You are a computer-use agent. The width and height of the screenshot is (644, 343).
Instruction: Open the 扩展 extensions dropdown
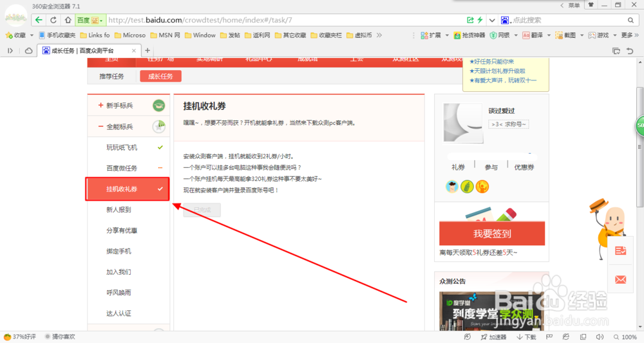(x=435, y=35)
